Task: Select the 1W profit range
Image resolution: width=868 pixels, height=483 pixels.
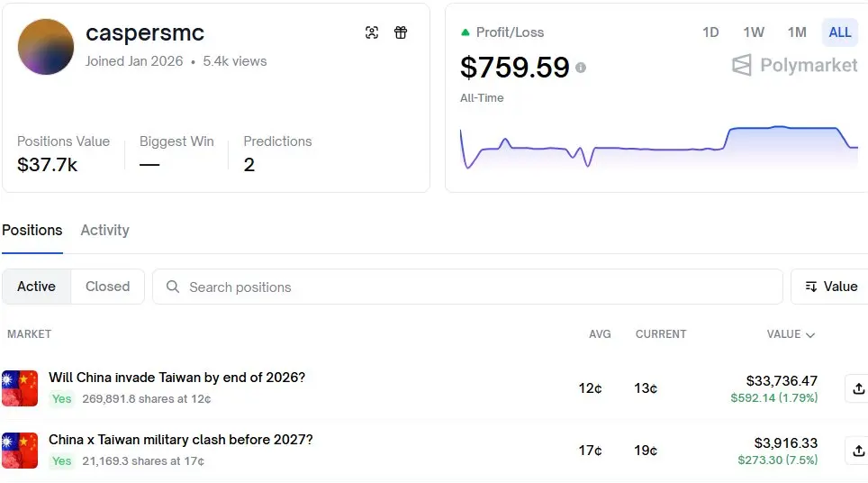Action: 754,32
